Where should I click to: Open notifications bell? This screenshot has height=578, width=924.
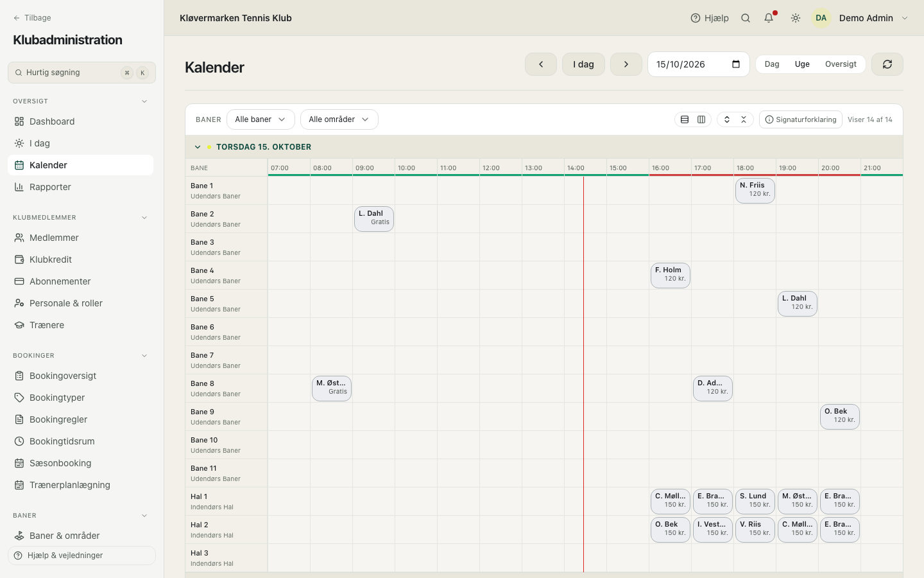coord(769,18)
